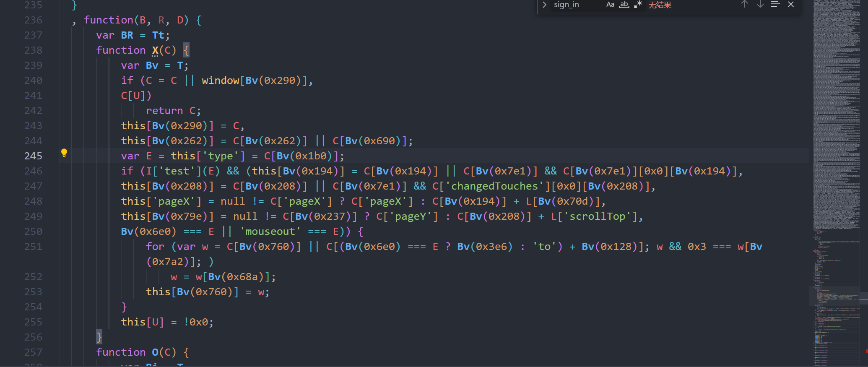Click the 'mouseout' string on line 250
Viewport: 868px width, 367px height.
[x=270, y=232]
